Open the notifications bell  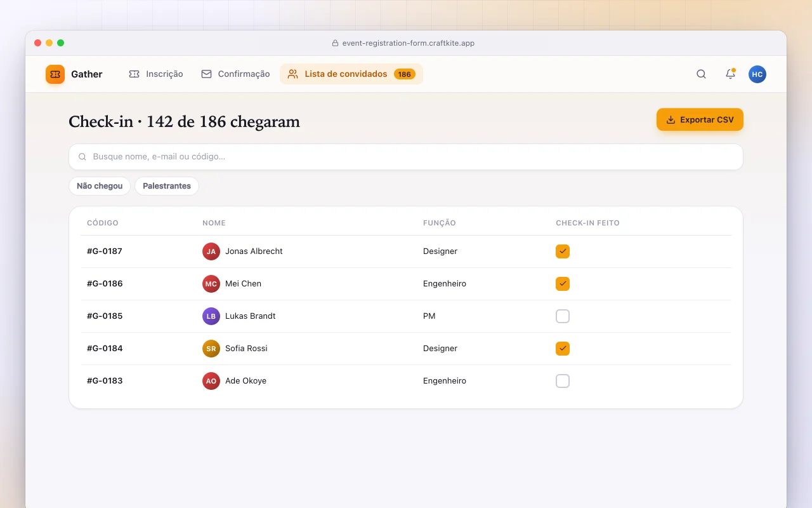[x=730, y=74]
